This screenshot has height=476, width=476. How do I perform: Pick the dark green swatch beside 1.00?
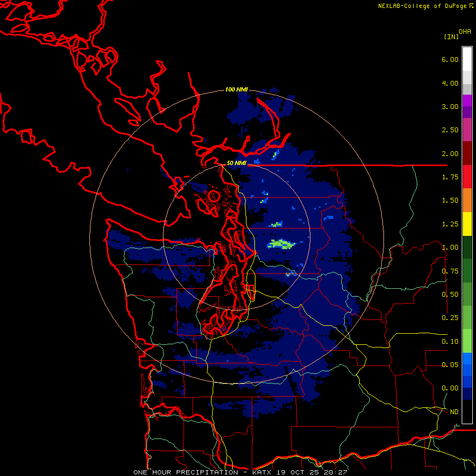click(x=467, y=248)
